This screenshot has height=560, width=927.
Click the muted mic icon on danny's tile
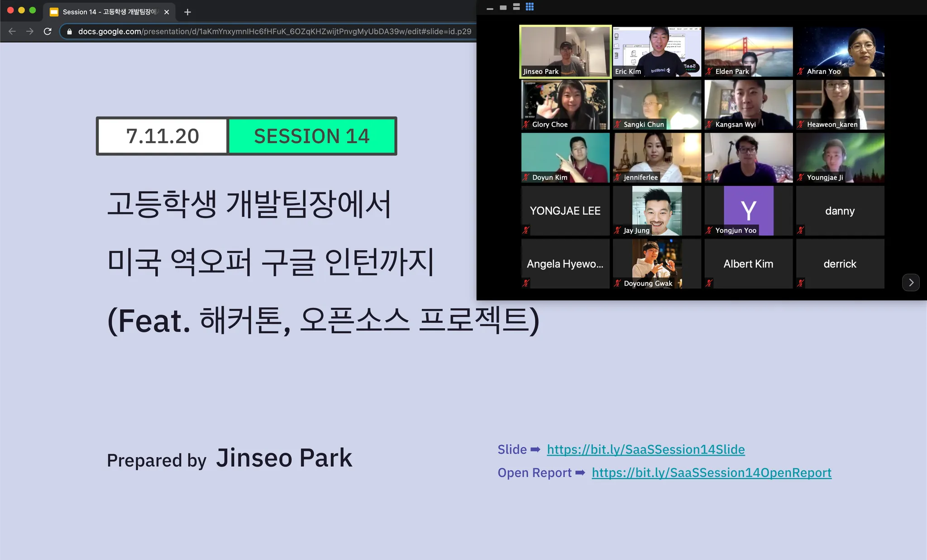[x=800, y=230]
